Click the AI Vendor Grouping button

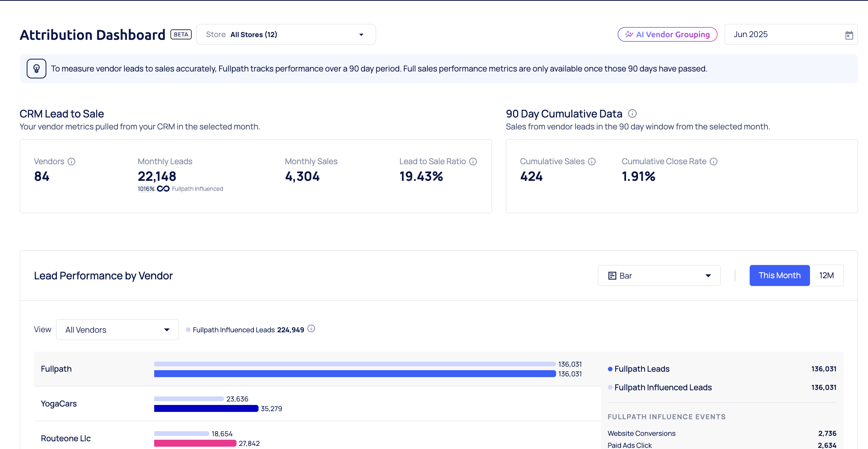[x=667, y=34]
